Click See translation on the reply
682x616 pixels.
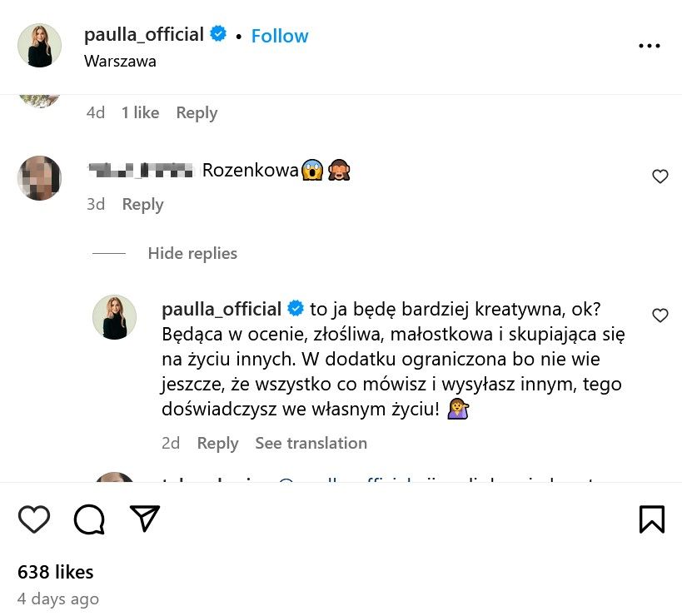311,443
